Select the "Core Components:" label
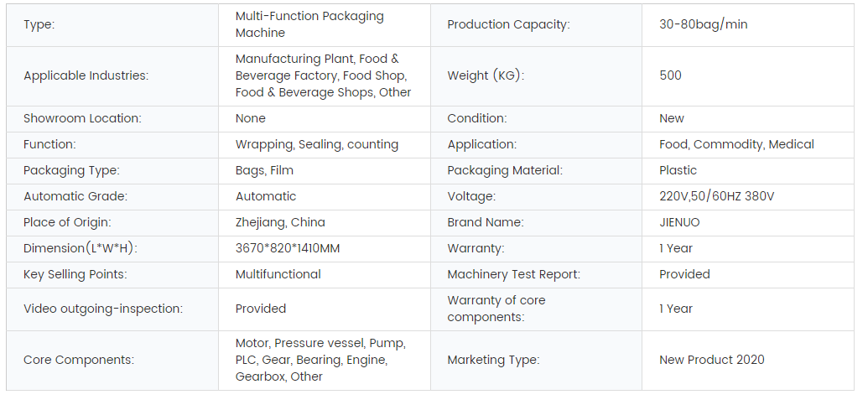This screenshot has height=405, width=868. [78, 360]
